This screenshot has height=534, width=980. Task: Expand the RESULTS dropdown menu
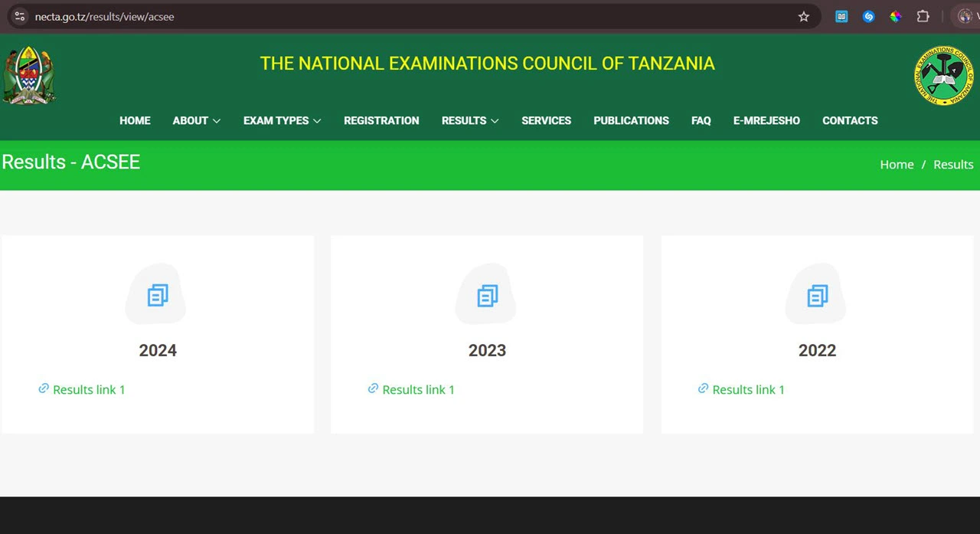tap(470, 120)
